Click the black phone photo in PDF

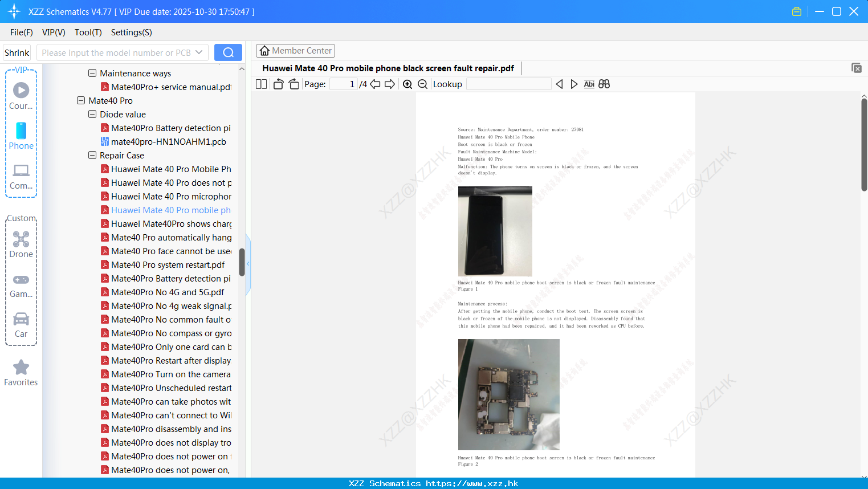point(495,231)
